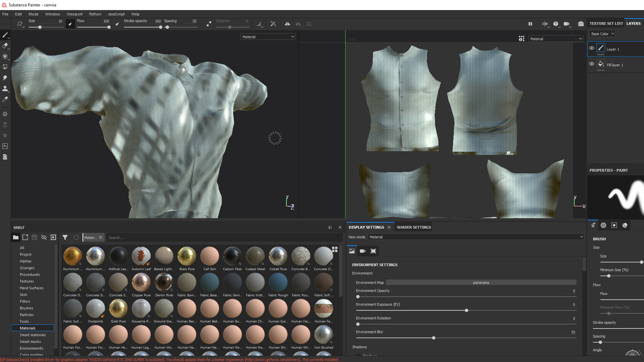
Task: Select Smart materials shelf category
Action: [33, 335]
